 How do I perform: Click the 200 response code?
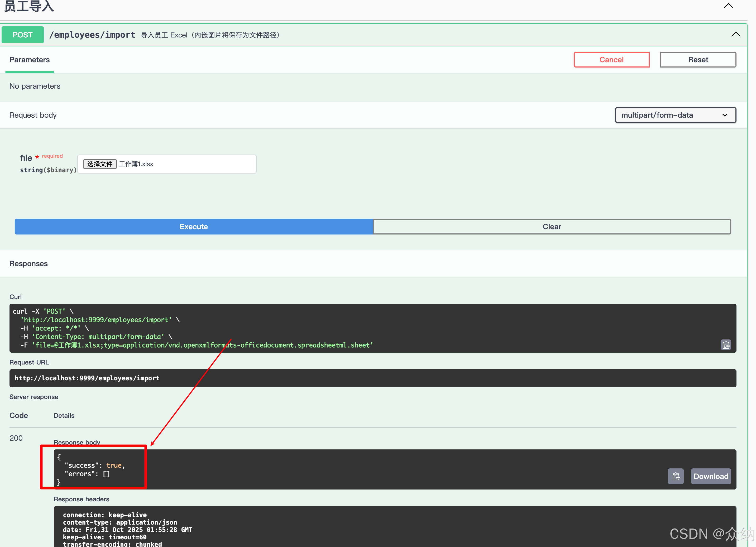16,438
